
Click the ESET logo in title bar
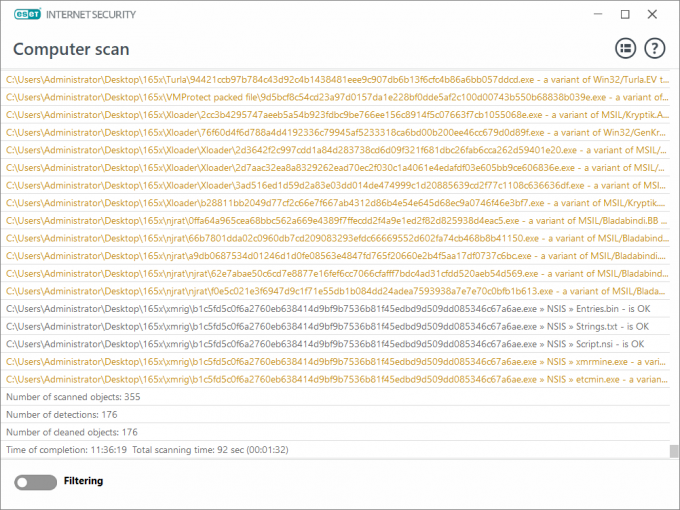[27, 14]
